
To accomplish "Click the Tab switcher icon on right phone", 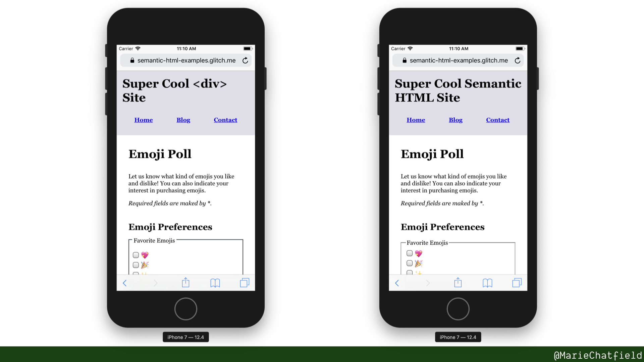I will [x=517, y=283].
